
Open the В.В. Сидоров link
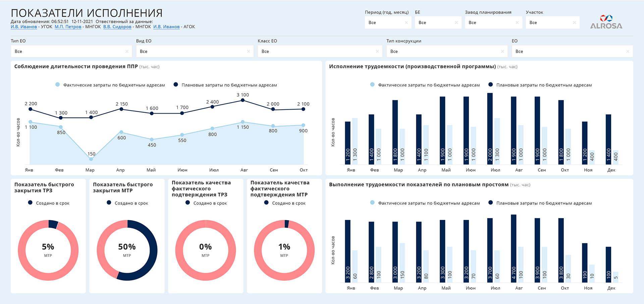click(x=117, y=27)
